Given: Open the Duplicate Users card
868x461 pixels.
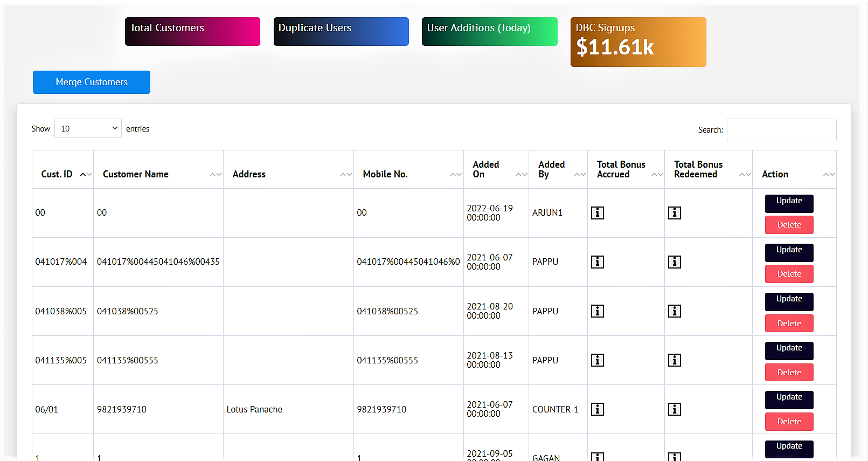Looking at the screenshot, I should pos(341,31).
